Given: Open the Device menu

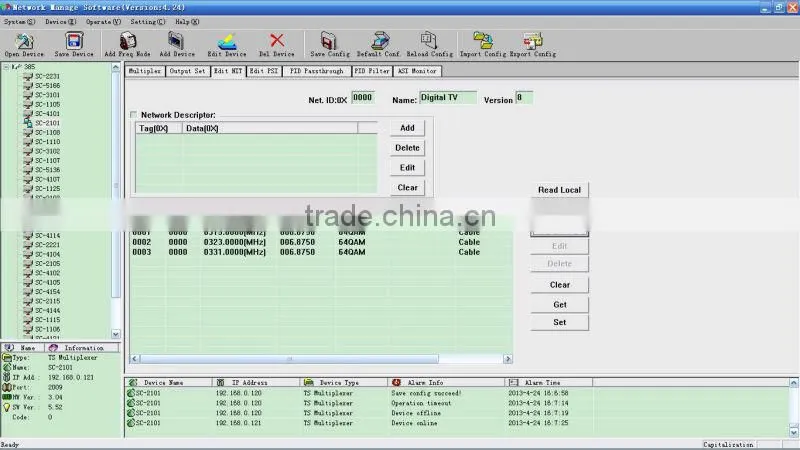Looking at the screenshot, I should [60, 22].
